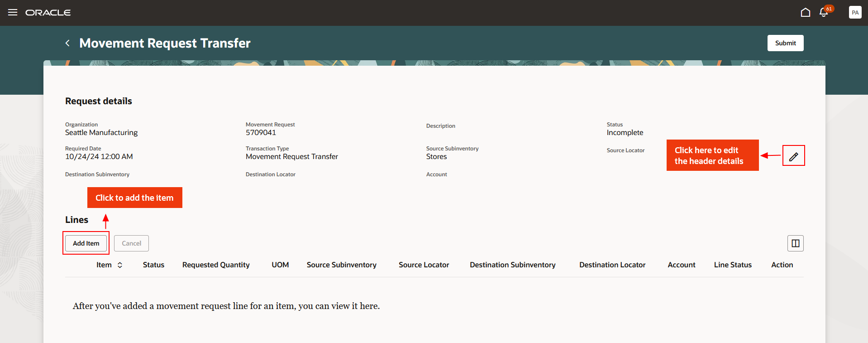Click the UOM column header

[x=280, y=265]
